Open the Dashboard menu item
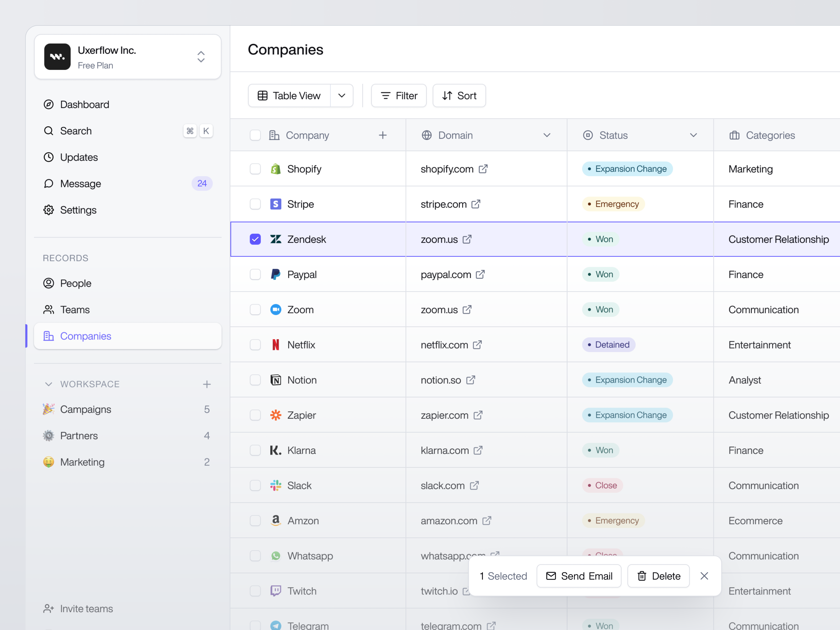Image resolution: width=840 pixels, height=630 pixels. (84, 104)
